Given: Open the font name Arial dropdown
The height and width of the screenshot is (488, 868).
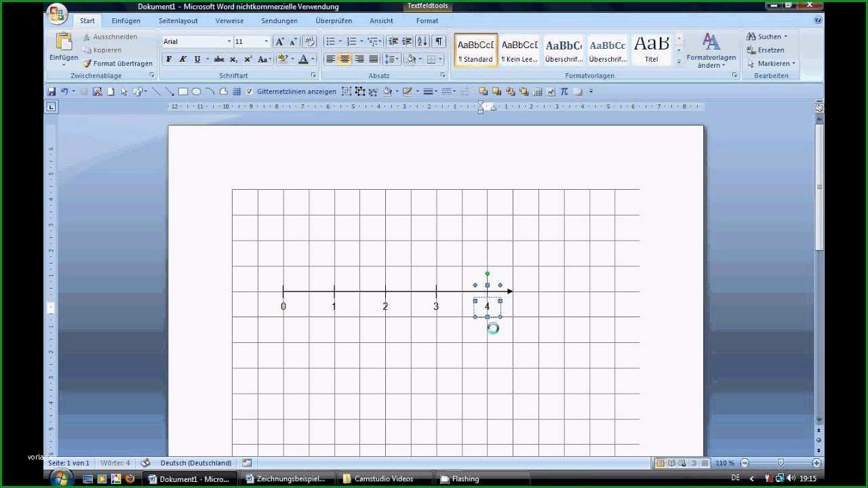Looking at the screenshot, I should click(229, 42).
